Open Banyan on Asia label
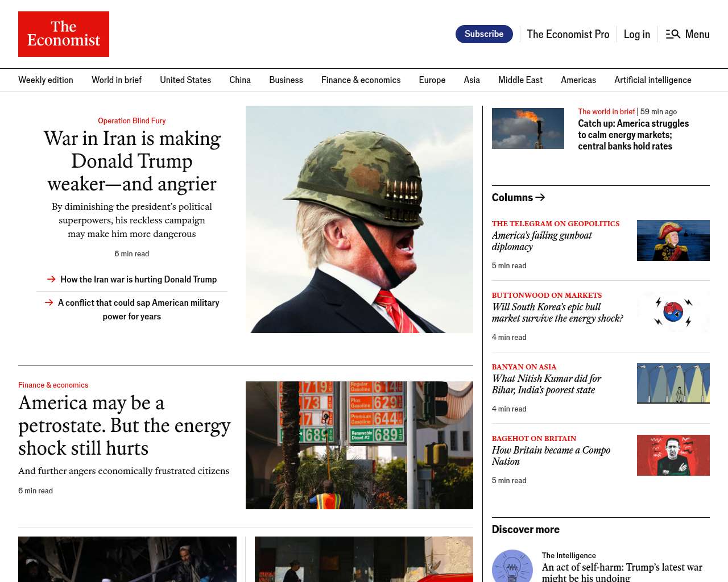The height and width of the screenshot is (582, 728). (x=524, y=367)
